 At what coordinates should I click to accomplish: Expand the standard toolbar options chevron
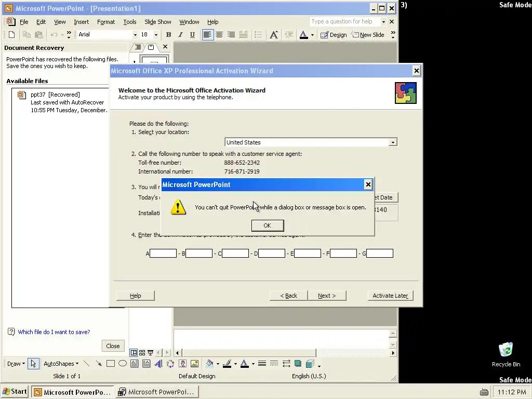pos(69,35)
